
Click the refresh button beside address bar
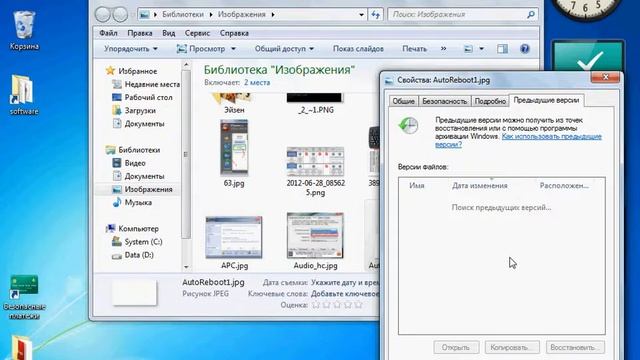pos(376,15)
